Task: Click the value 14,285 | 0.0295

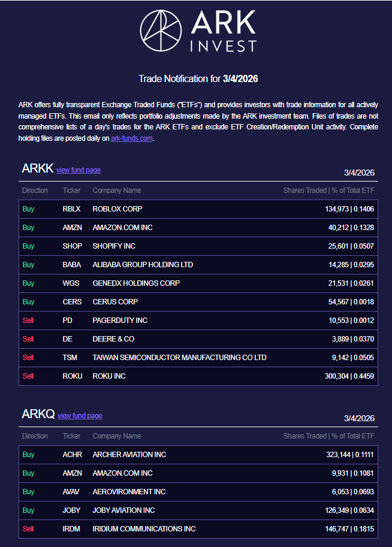Action: click(351, 264)
